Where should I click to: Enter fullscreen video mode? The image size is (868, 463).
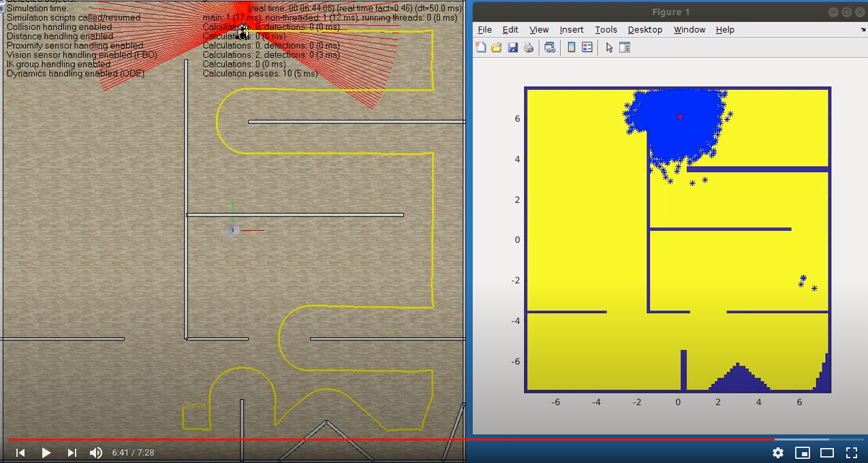pyautogui.click(x=852, y=453)
